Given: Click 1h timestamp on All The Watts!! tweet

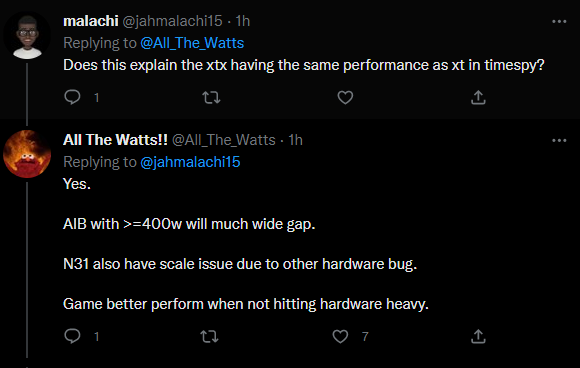Looking at the screenshot, I should (x=296, y=140).
